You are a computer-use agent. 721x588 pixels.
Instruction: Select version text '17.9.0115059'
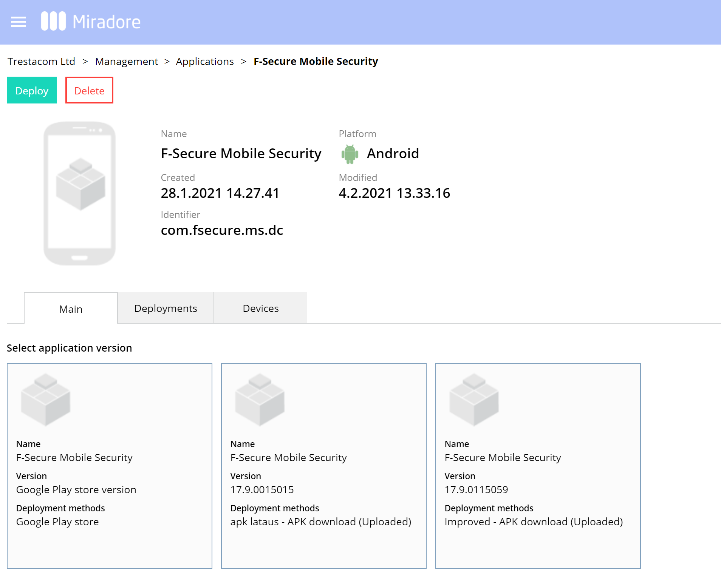[476, 489]
